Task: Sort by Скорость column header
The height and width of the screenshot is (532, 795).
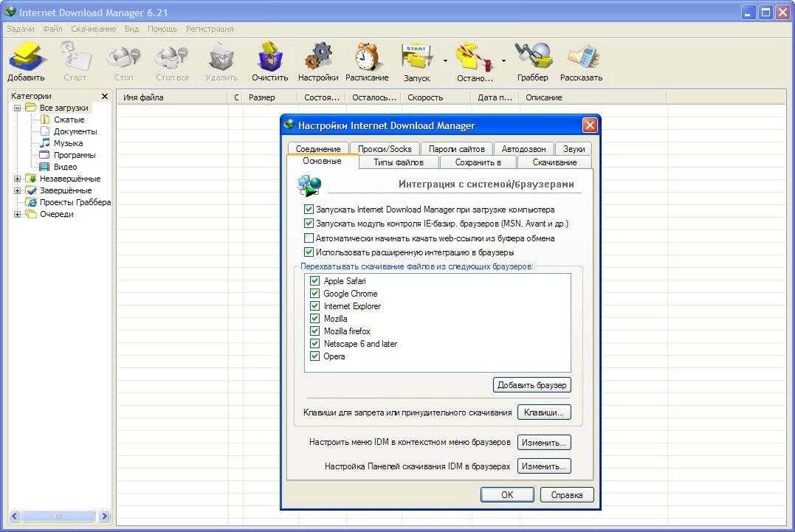Action: [436, 97]
